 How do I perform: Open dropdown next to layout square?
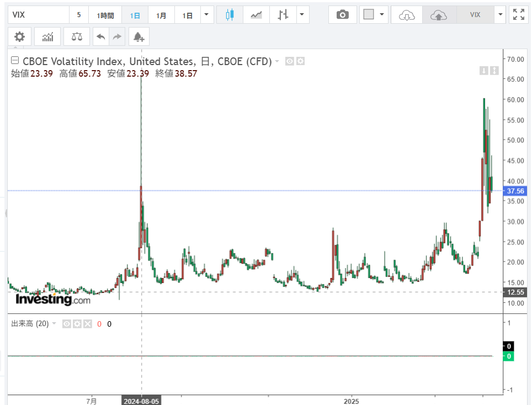click(x=382, y=14)
